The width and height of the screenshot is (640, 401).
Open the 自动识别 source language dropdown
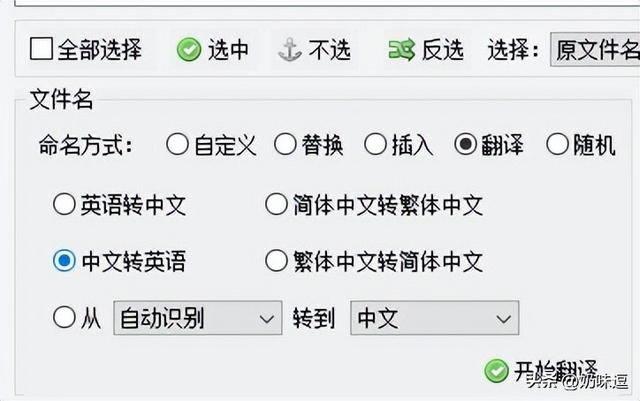(198, 319)
